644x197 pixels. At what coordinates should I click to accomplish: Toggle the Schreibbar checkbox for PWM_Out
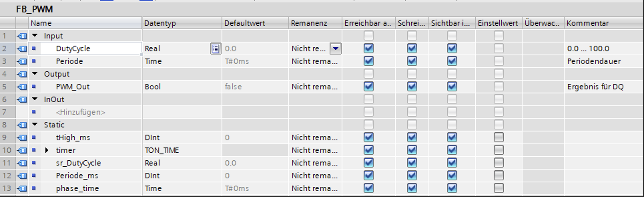click(412, 87)
